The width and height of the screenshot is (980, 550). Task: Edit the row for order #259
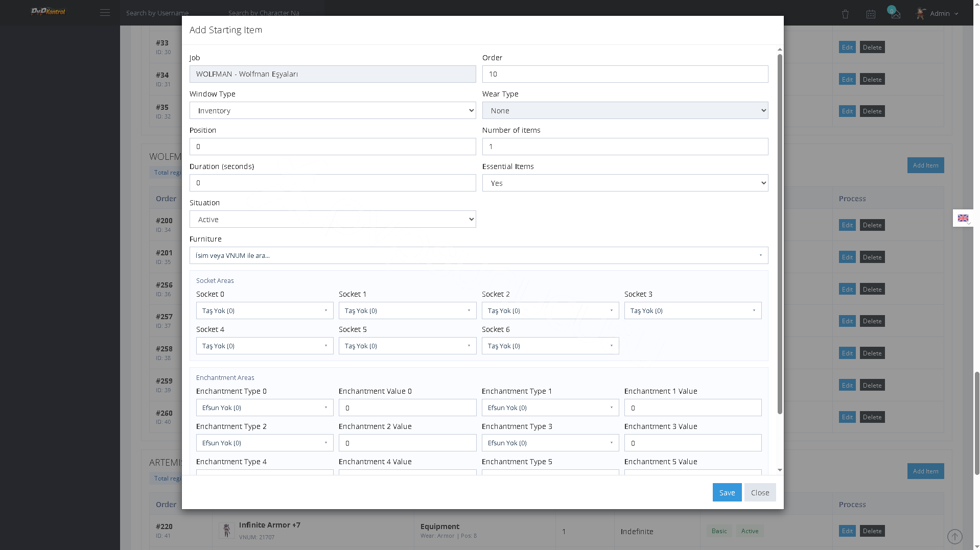(x=847, y=386)
